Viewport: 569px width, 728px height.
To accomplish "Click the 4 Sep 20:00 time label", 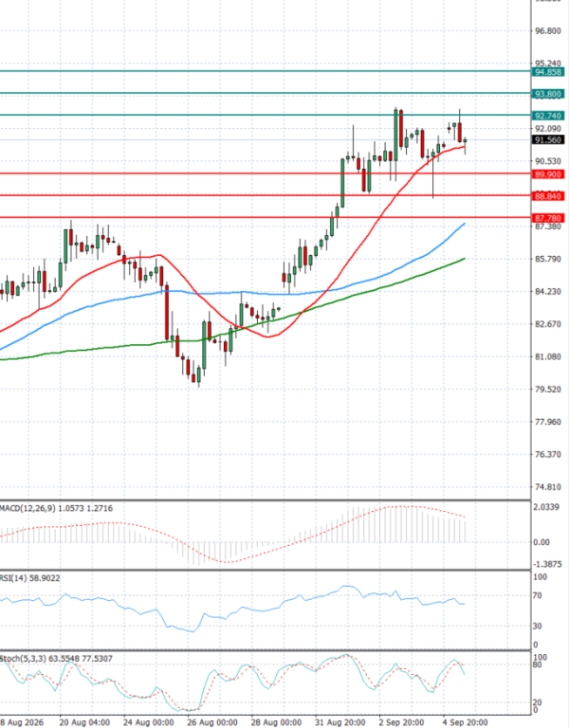I will [x=465, y=723].
